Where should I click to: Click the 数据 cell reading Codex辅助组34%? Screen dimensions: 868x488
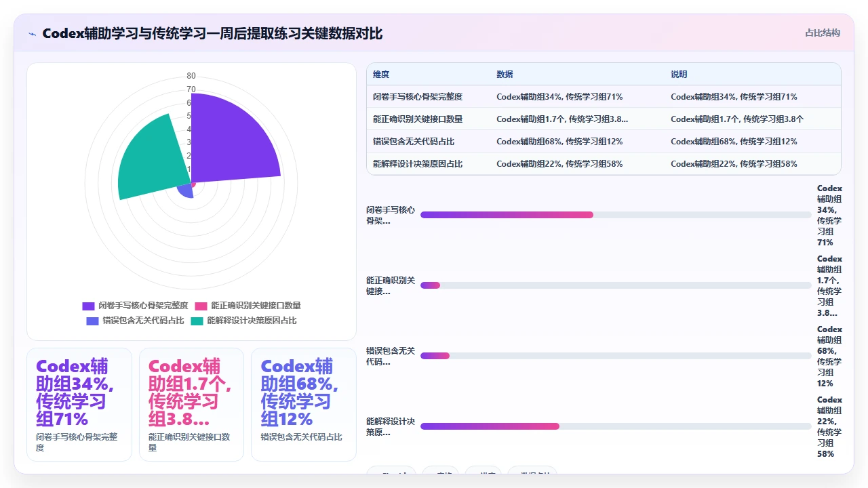click(559, 97)
